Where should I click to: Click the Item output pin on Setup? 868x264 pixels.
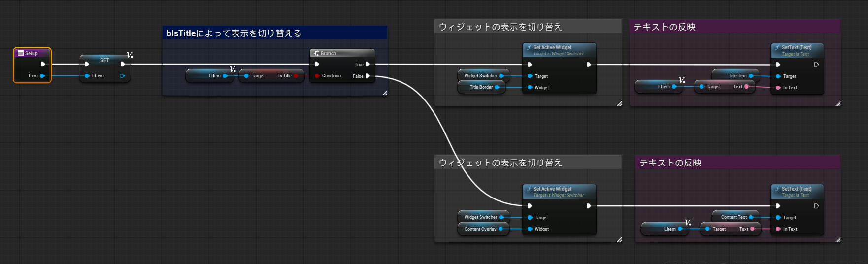[x=42, y=76]
